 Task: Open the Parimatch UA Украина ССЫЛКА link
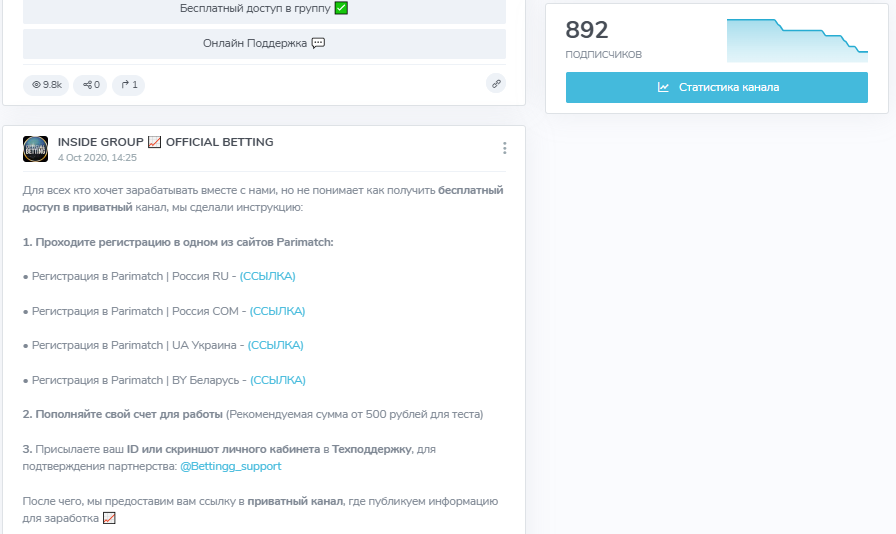point(275,345)
